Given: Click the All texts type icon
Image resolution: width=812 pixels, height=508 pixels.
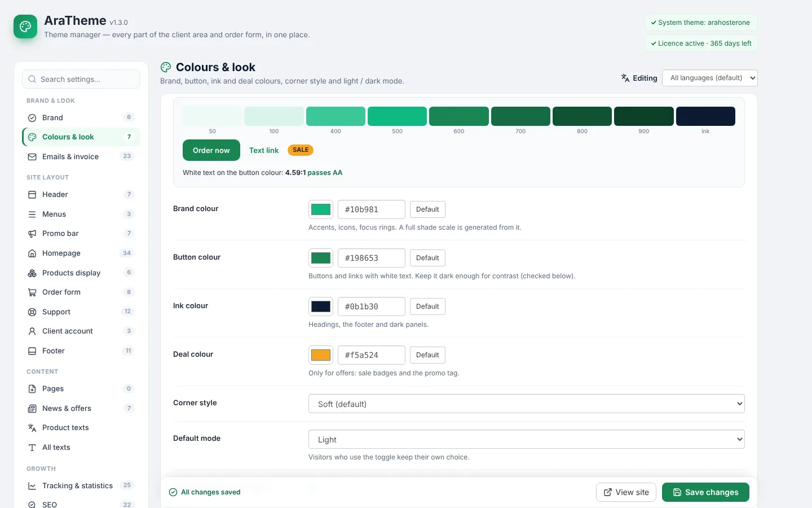Looking at the screenshot, I should tap(32, 448).
